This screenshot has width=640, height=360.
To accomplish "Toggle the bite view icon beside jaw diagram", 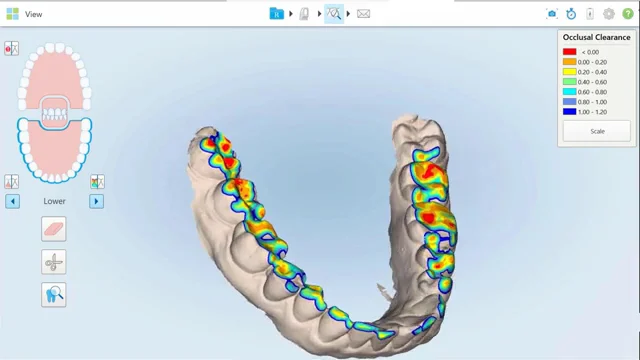I will 11,182.
